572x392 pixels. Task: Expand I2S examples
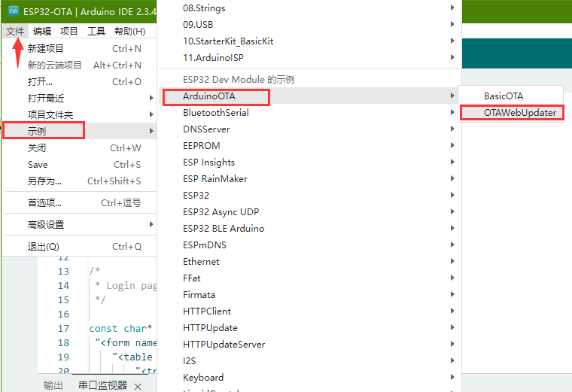coord(309,360)
